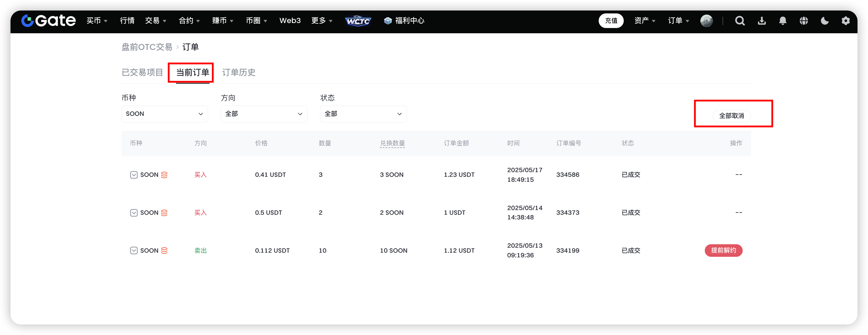Screen dimensions: 868x335
Task: Toggle dark mode moon icon
Action: pos(825,21)
